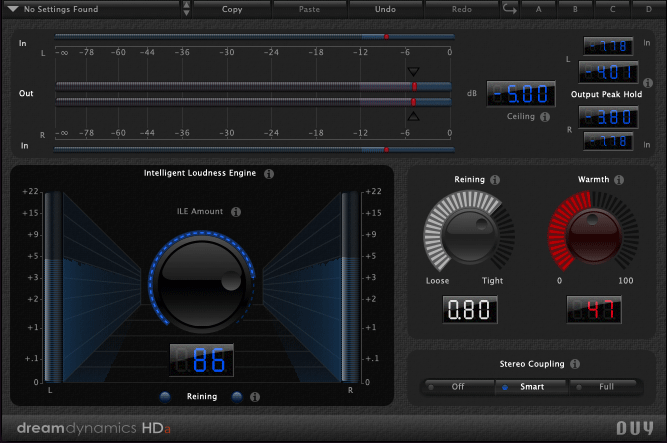Viewport: 667px width, 443px height.
Task: Click the bottom In level meter bar
Action: 254,149
